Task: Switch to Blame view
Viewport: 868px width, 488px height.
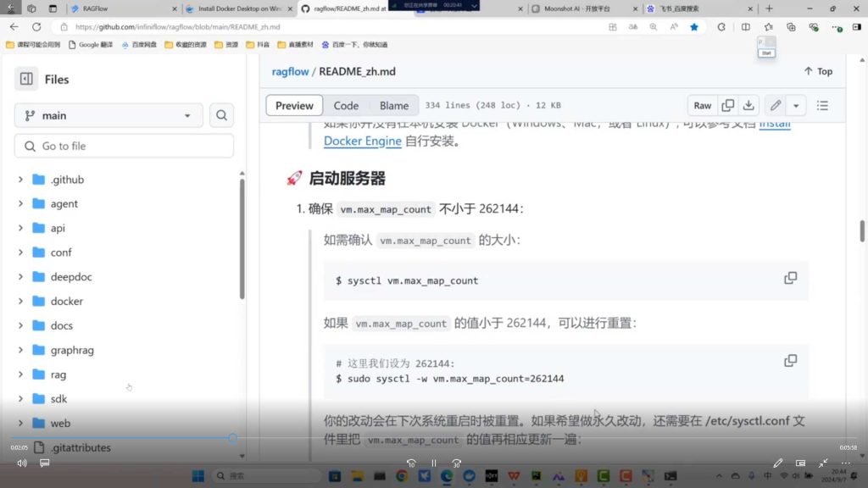Action: 394,105
